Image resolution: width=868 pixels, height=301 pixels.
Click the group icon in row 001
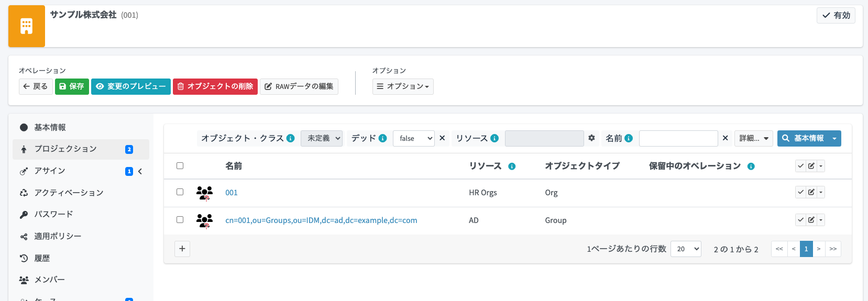click(204, 193)
